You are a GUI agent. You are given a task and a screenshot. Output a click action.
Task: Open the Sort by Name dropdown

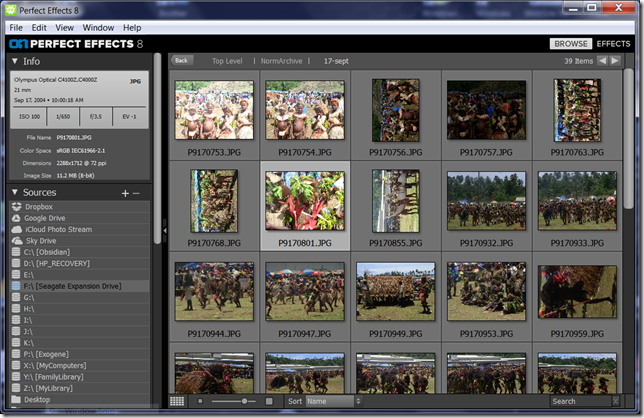334,401
